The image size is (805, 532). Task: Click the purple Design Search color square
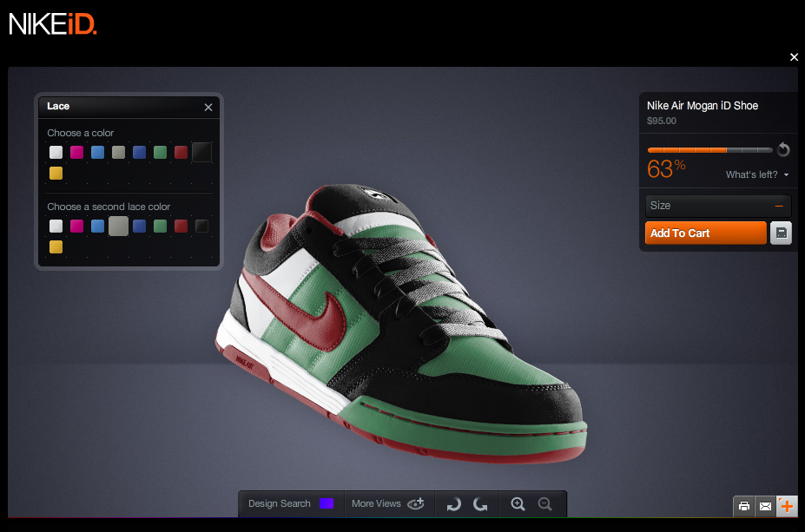click(x=327, y=503)
